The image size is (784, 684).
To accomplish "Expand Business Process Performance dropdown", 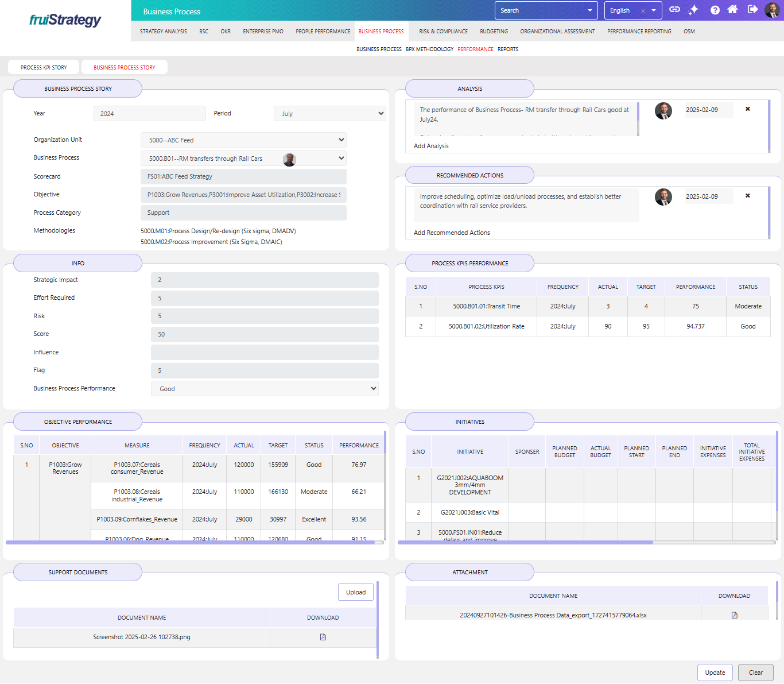I will click(265, 389).
